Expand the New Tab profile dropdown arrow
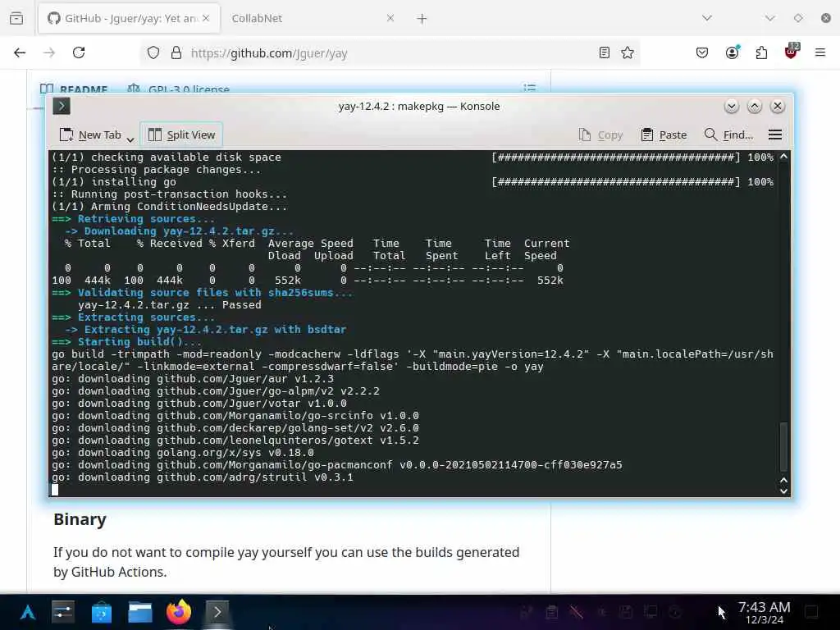 tap(130, 139)
